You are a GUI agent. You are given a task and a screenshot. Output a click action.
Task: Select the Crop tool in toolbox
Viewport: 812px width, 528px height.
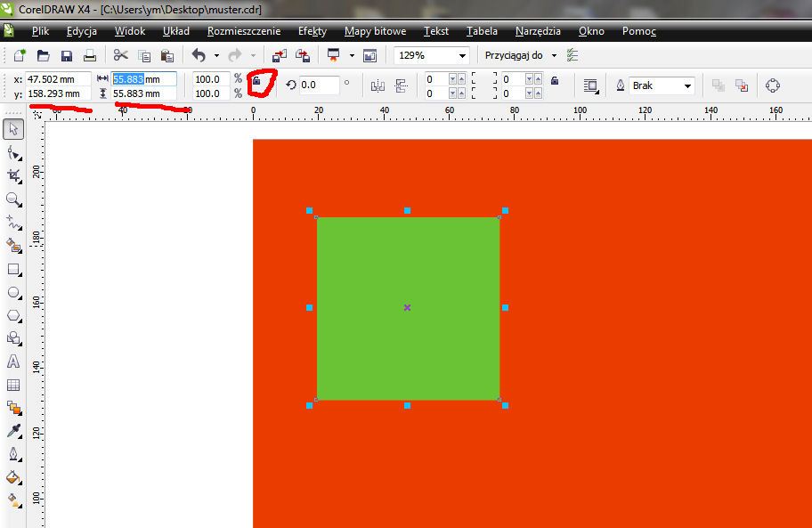click(13, 176)
